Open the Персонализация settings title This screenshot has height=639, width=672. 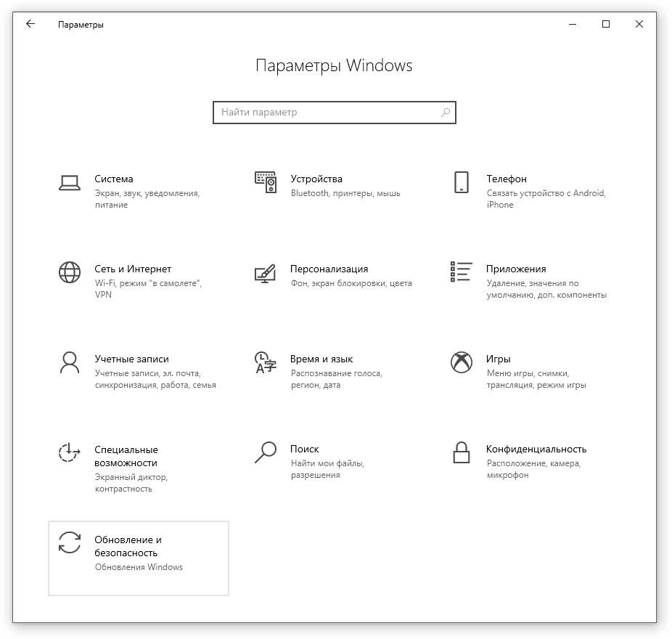click(329, 269)
